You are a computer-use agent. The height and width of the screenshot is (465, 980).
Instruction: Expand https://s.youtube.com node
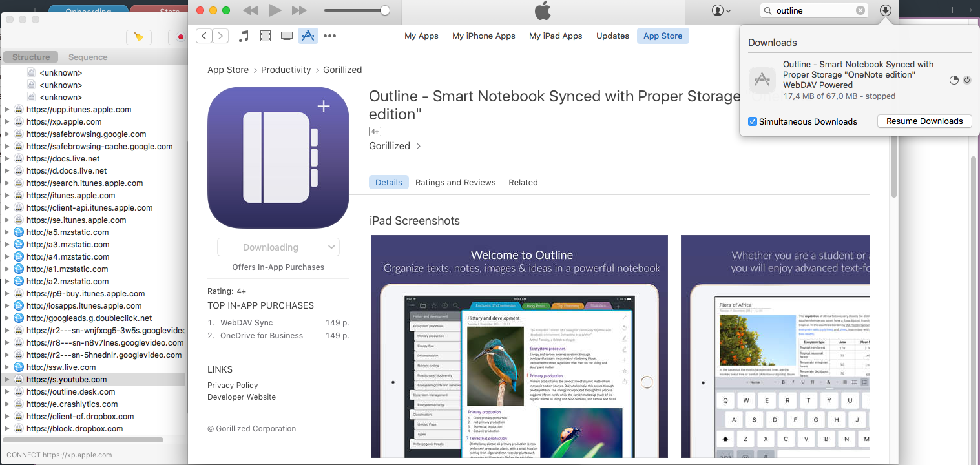pyautogui.click(x=7, y=380)
